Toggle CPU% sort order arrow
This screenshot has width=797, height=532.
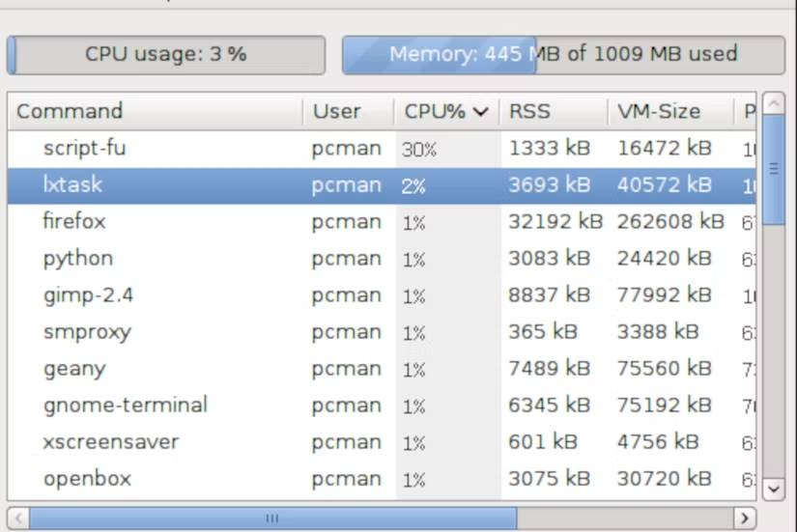coord(480,112)
